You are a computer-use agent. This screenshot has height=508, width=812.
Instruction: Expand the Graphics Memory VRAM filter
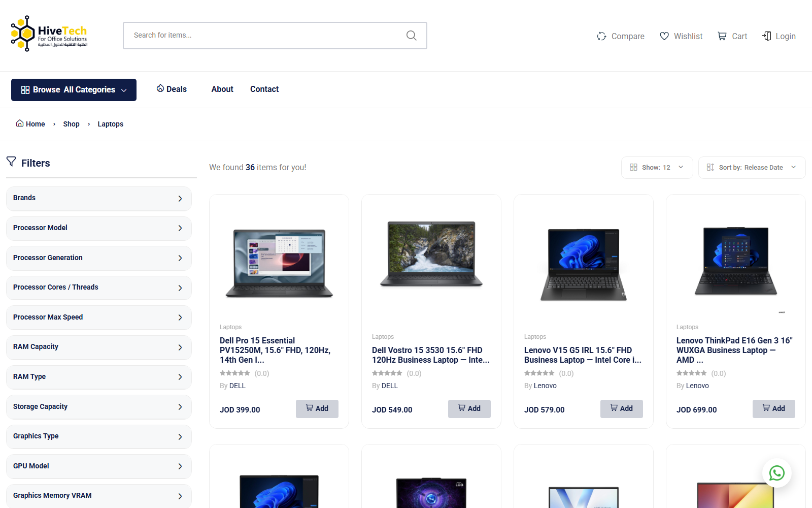(x=99, y=496)
